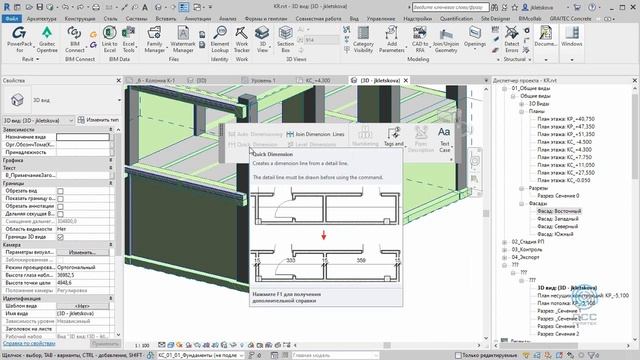The height and width of the screenshot is (360, 640).
Task: Switch to КС_+4,300 view tab
Action: [x=318, y=80]
